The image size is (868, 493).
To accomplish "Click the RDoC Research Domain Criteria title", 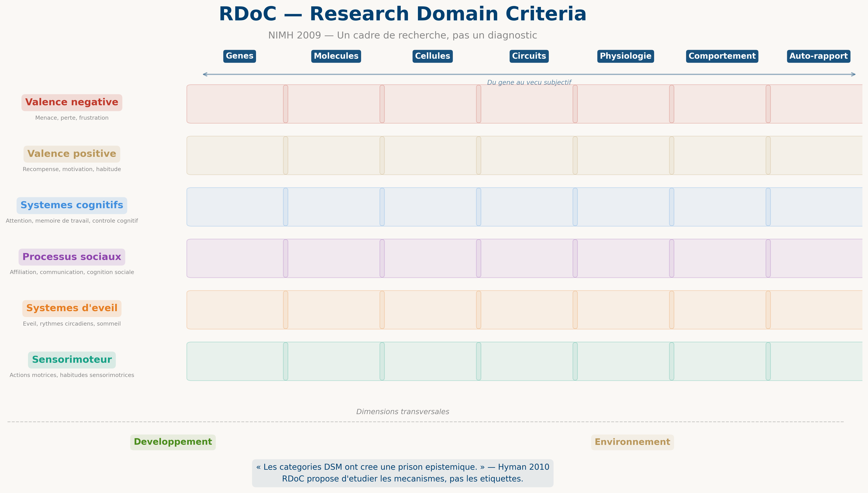I will pyautogui.click(x=402, y=15).
